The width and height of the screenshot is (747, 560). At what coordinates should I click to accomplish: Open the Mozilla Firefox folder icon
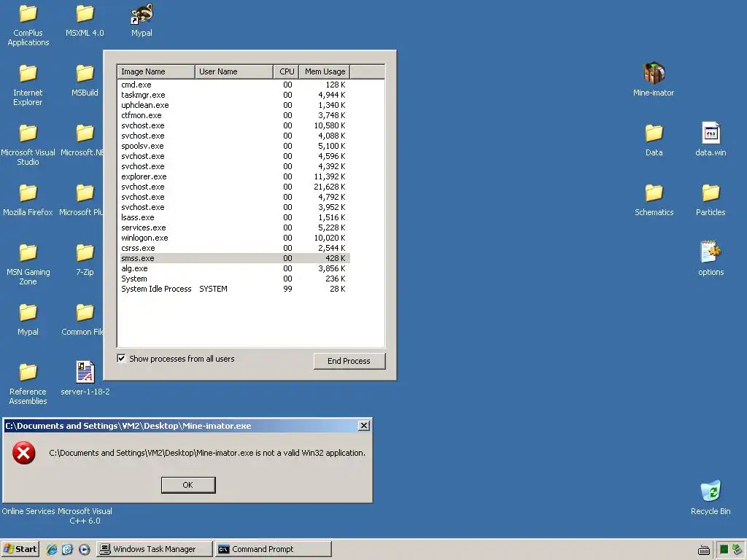tap(28, 193)
